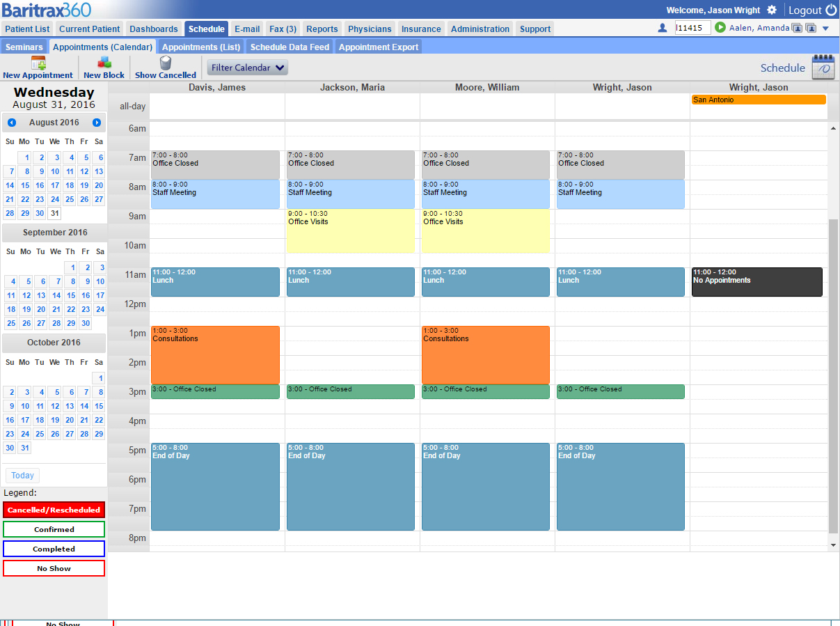The height and width of the screenshot is (626, 840).
Task: Expand the dropdown arrow after Aalen, Amanda
Action: 825,29
